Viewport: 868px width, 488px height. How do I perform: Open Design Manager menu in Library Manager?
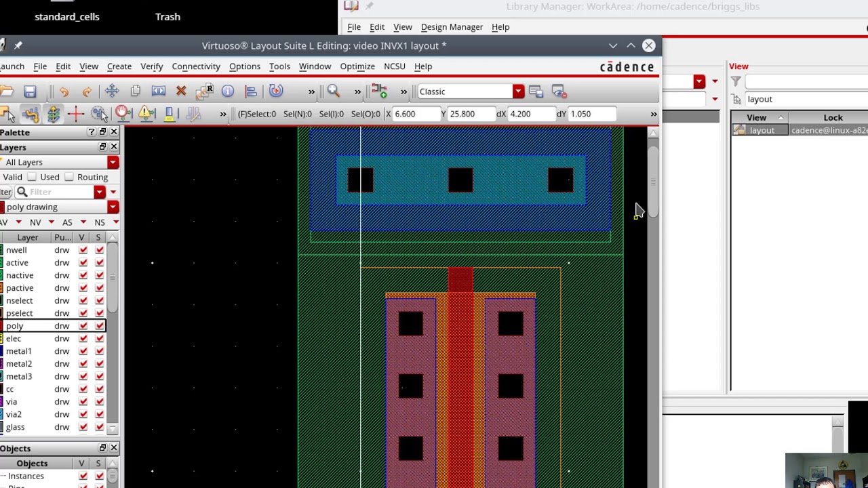(452, 27)
